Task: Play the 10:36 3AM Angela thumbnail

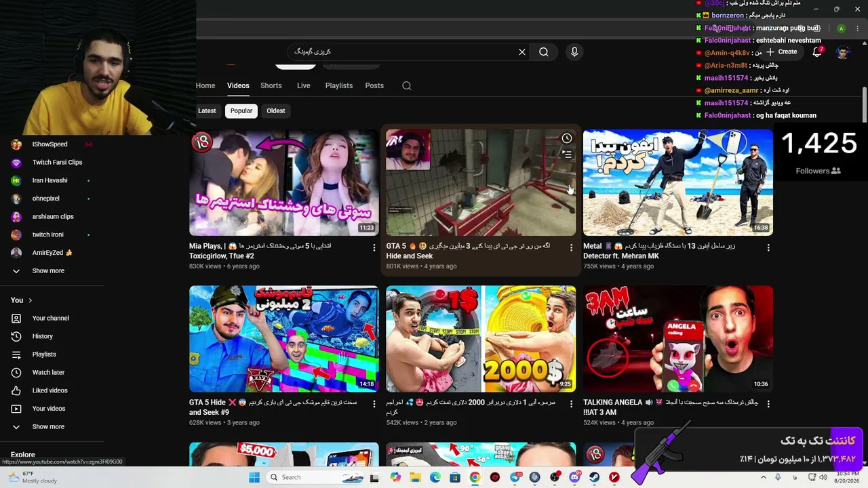Action: tap(678, 339)
